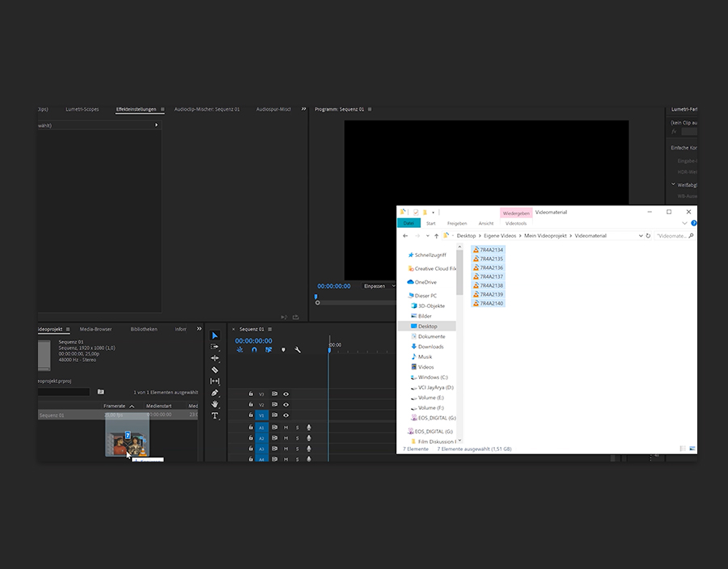Select the Ripple Edit tool

[x=214, y=358]
